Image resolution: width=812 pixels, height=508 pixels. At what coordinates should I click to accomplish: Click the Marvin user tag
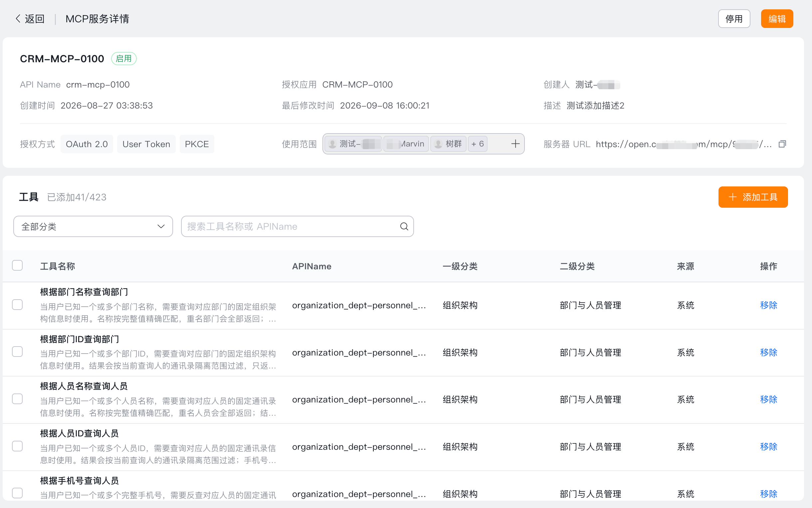click(406, 144)
